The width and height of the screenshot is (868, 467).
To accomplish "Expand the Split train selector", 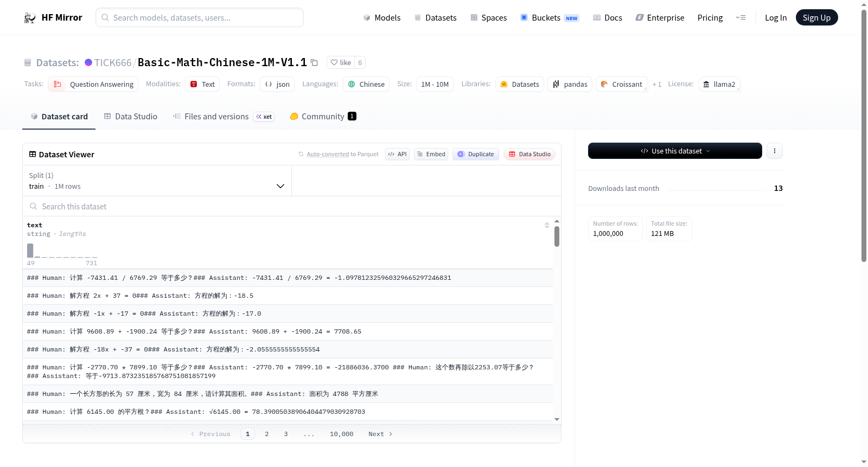I will [157, 181].
